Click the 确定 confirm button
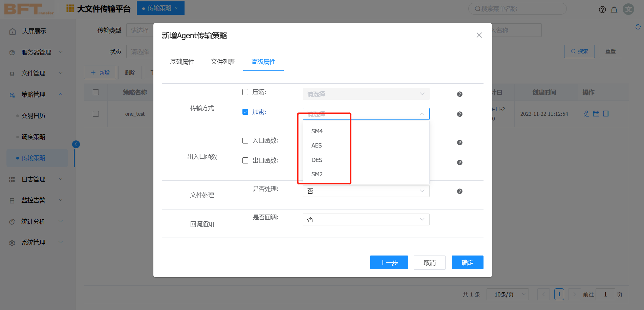Image resolution: width=644 pixels, height=310 pixels. 467,262
